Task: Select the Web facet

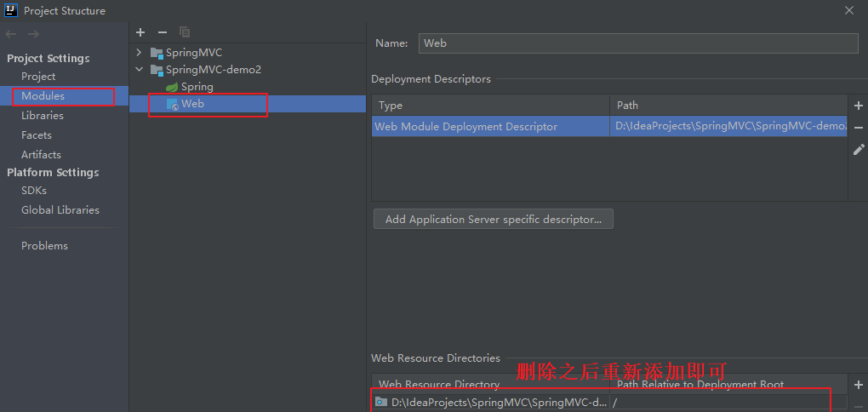Action: (192, 104)
